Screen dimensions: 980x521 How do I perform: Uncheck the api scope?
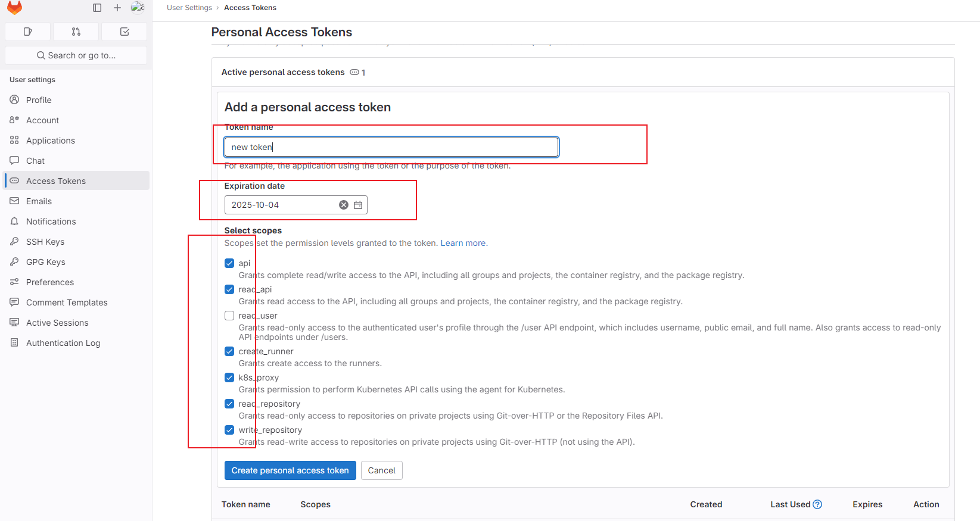229,263
